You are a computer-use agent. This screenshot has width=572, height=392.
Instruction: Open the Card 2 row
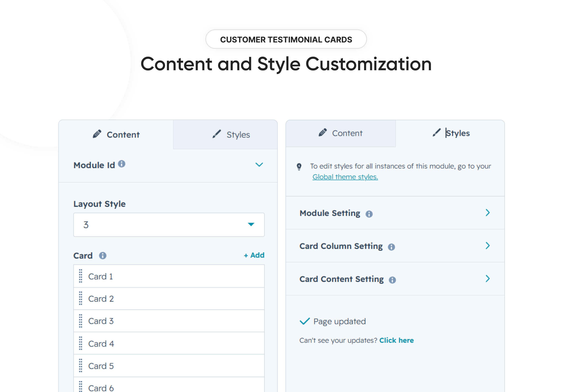pyautogui.click(x=169, y=299)
